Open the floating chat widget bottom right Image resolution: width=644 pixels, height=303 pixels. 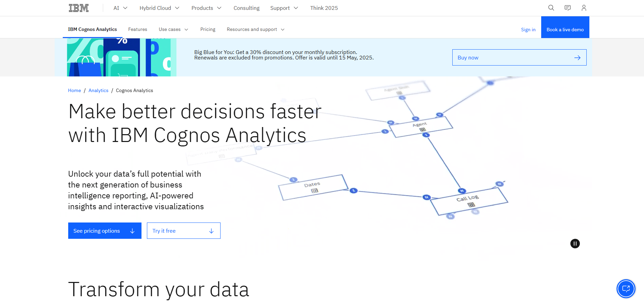pyautogui.click(x=626, y=289)
